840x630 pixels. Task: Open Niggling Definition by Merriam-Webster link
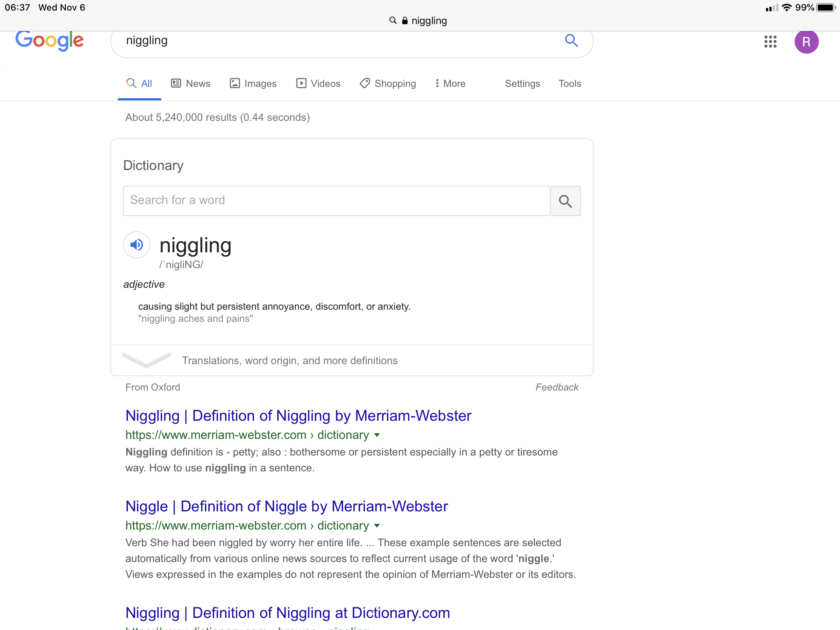(x=298, y=416)
